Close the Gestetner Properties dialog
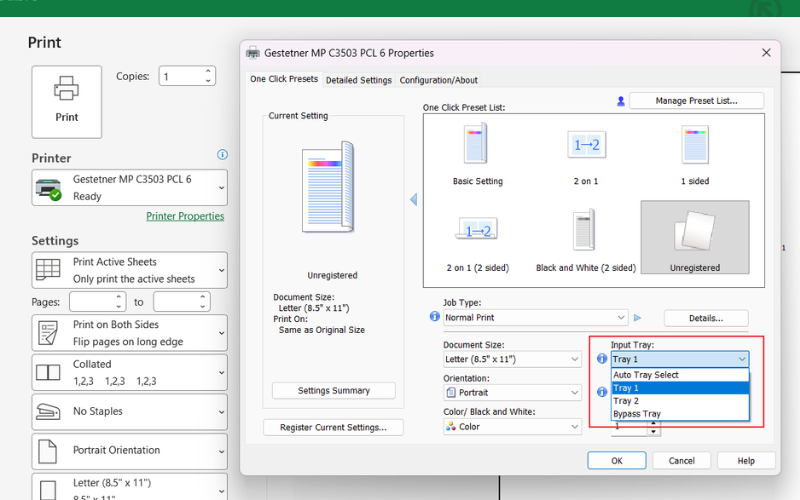 (x=766, y=53)
